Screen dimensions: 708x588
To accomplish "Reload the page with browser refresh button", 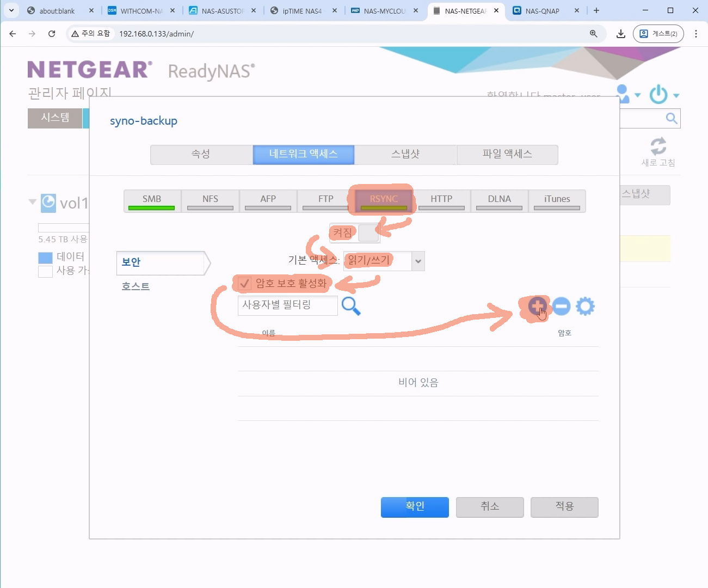I will click(x=52, y=34).
